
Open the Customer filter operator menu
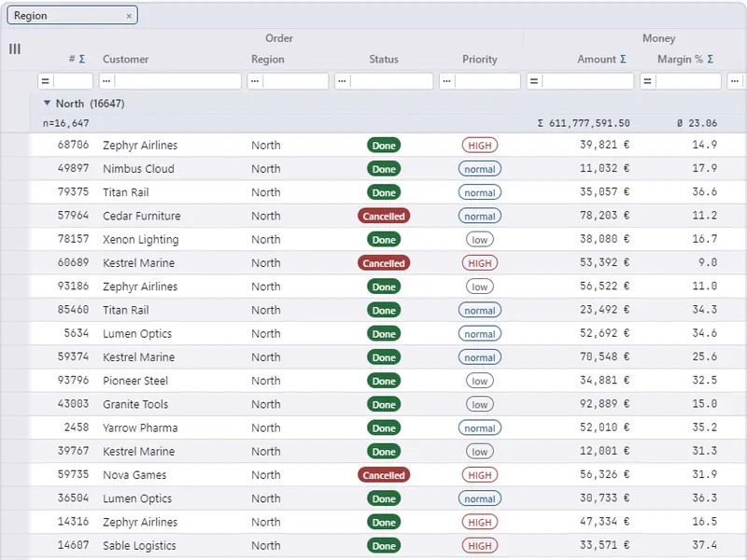pos(106,81)
